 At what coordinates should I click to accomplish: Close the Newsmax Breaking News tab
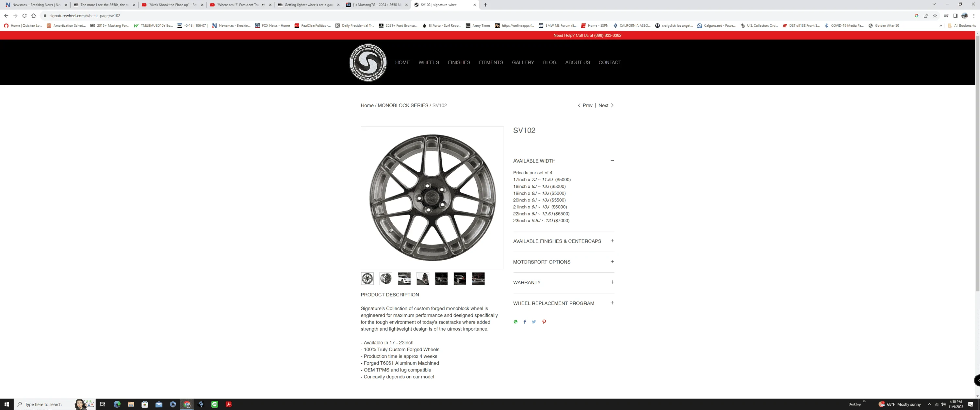pos(66,5)
